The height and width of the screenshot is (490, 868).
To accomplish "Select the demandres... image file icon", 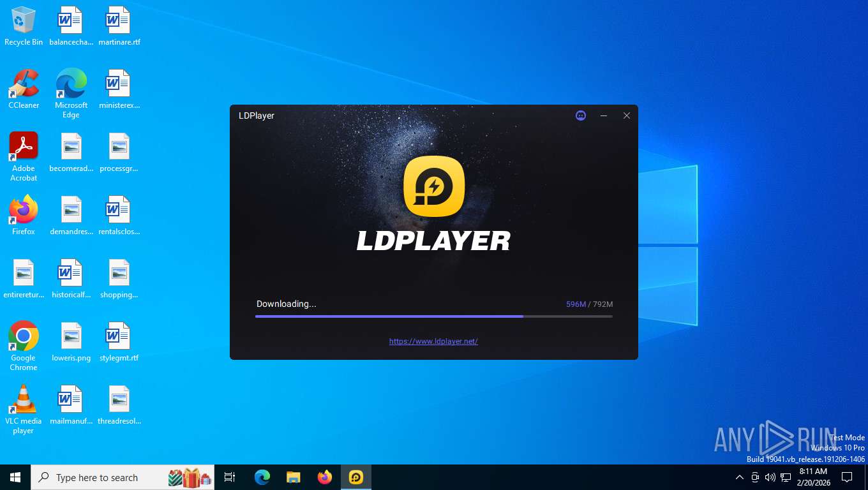I will [x=71, y=216].
